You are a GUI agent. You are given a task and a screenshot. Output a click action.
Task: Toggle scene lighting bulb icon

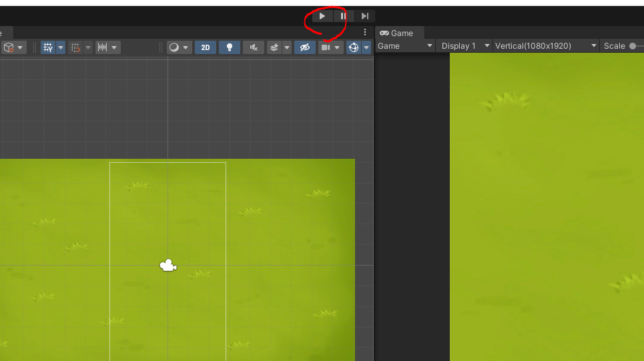230,47
